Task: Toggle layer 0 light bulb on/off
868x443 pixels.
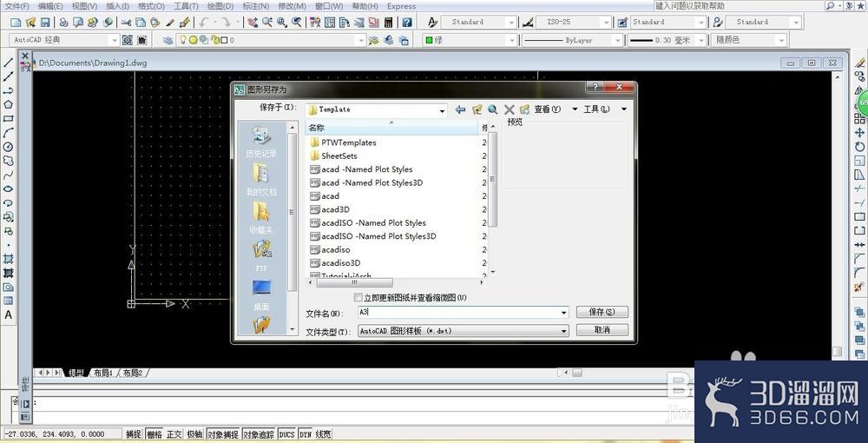Action: [181, 40]
